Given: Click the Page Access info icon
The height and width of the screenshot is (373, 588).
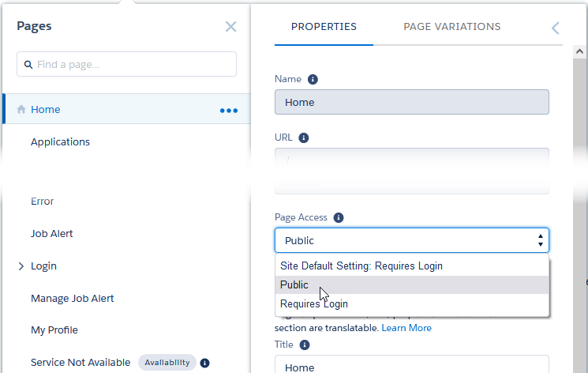Looking at the screenshot, I should point(339,217).
